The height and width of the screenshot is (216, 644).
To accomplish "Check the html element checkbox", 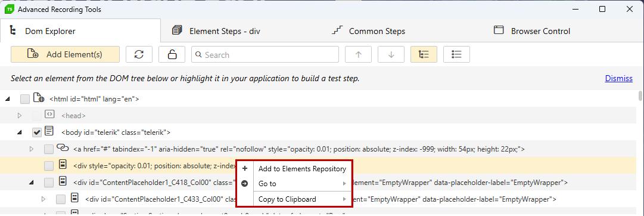I will [25, 98].
